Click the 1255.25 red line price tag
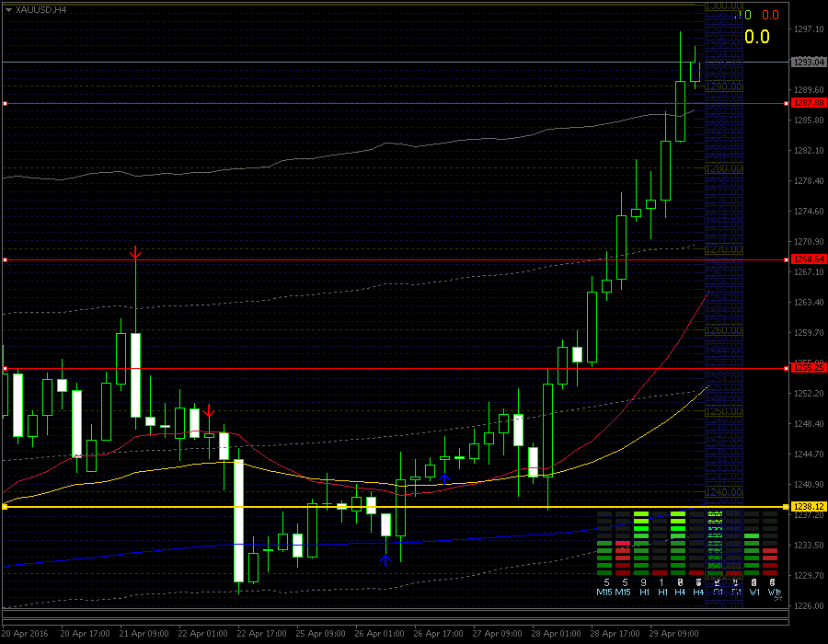The image size is (828, 644). (x=809, y=367)
